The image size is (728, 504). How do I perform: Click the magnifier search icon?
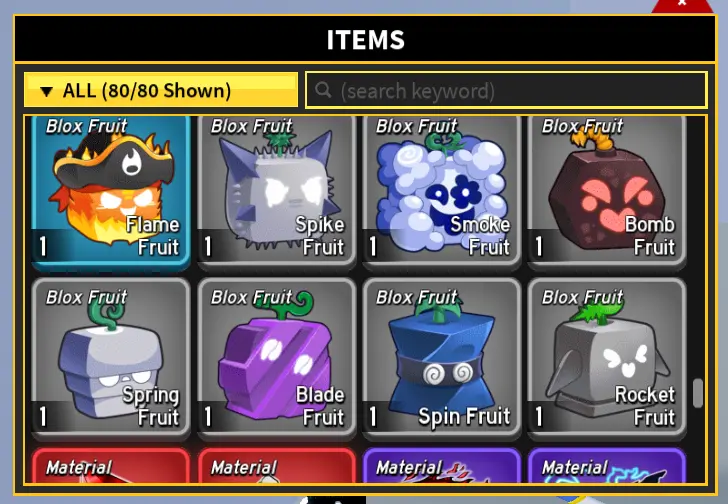click(x=323, y=90)
